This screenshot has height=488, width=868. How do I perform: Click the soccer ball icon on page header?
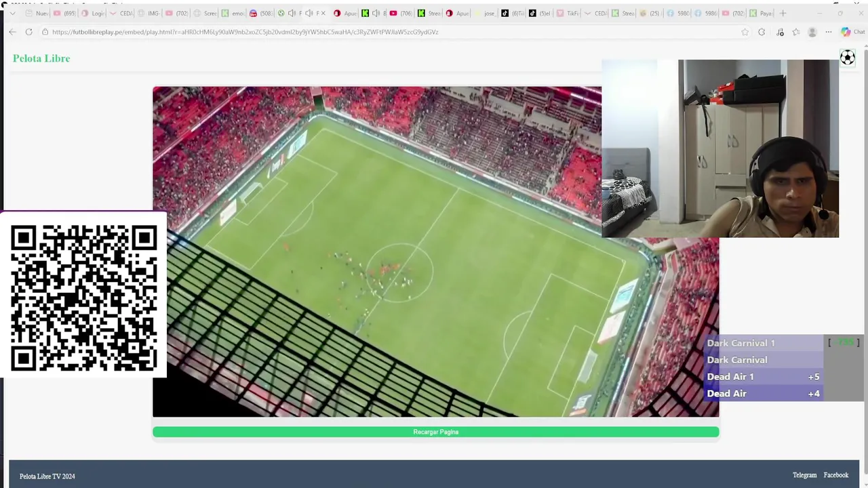[848, 58]
